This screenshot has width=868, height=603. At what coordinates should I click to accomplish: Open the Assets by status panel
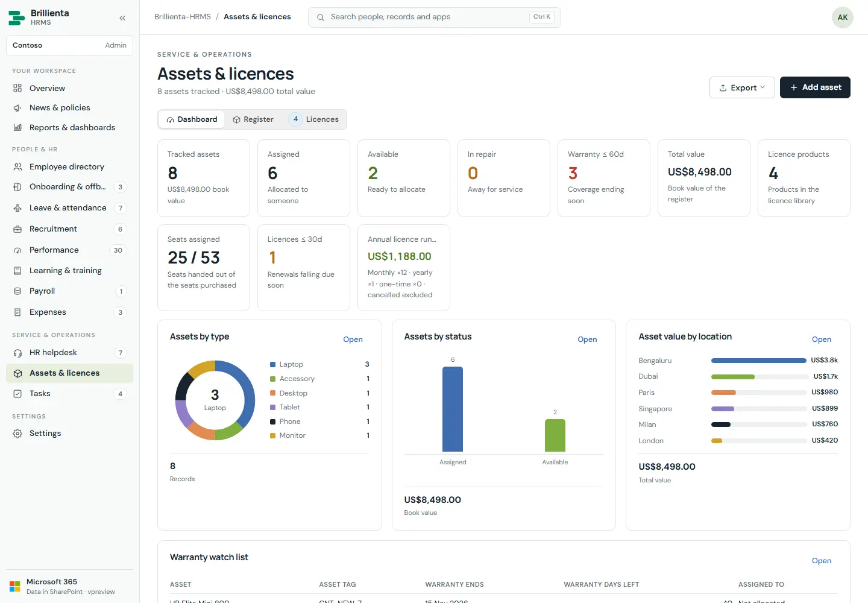coord(587,339)
